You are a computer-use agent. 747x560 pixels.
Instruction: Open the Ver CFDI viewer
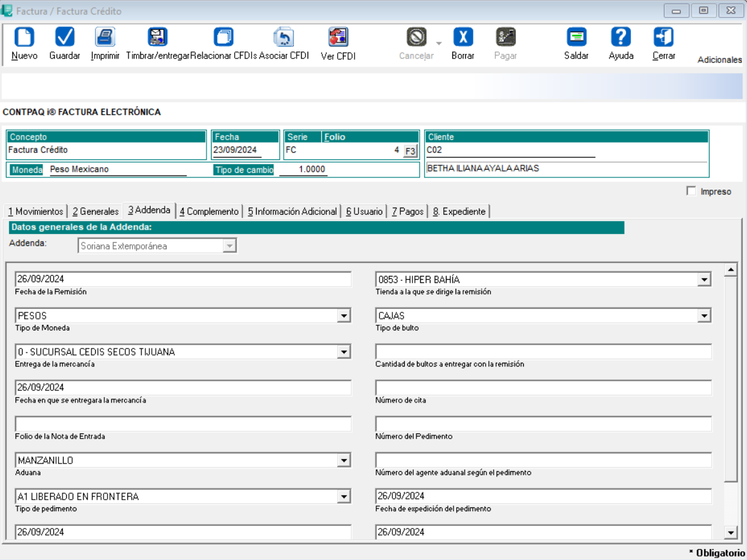[338, 37]
